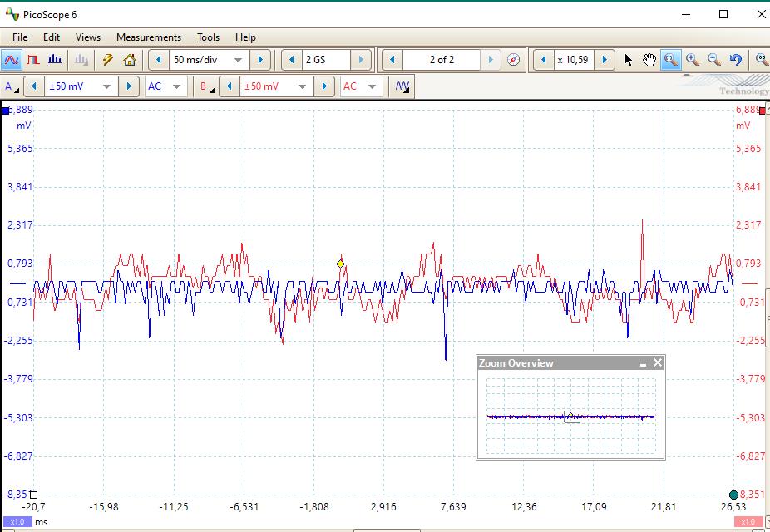Viewport: 770px width, 532px height.
Task: Click the yellow diamond trigger marker
Action: pos(340,264)
